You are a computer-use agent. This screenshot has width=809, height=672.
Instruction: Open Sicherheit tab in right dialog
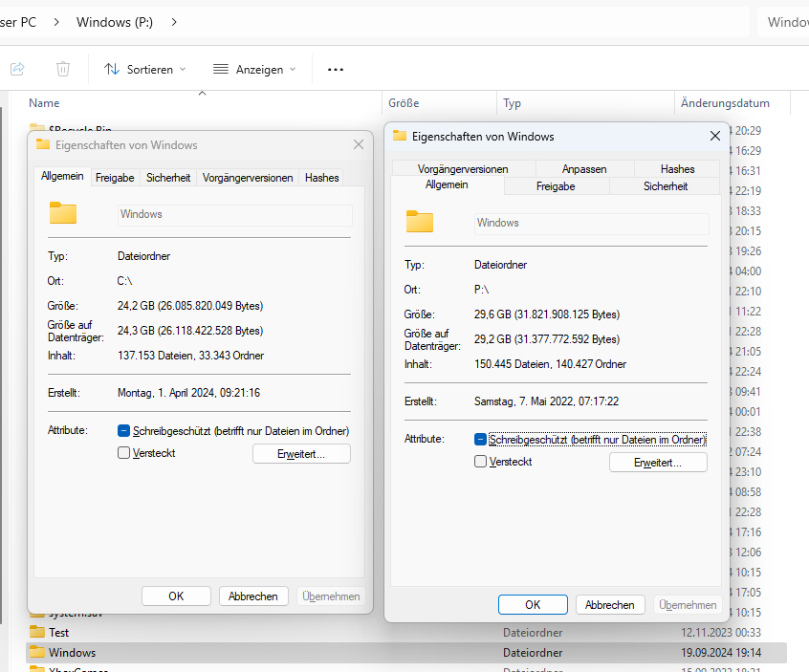(x=665, y=186)
